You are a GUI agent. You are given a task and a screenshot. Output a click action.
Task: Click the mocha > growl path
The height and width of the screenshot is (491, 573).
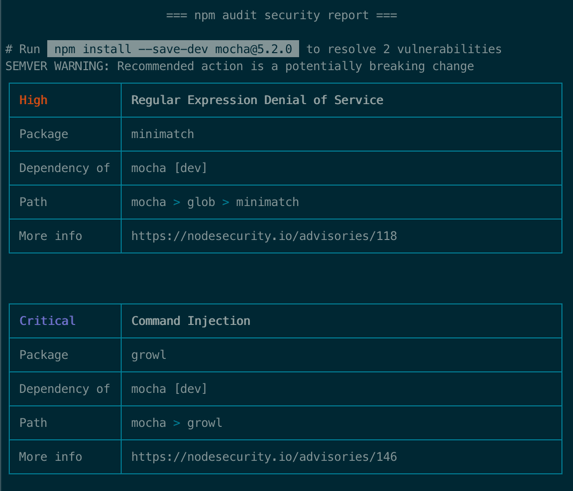(177, 423)
